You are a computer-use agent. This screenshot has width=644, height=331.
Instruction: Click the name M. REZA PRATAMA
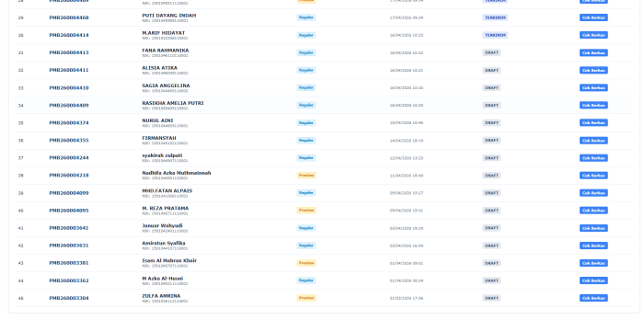coord(165,208)
